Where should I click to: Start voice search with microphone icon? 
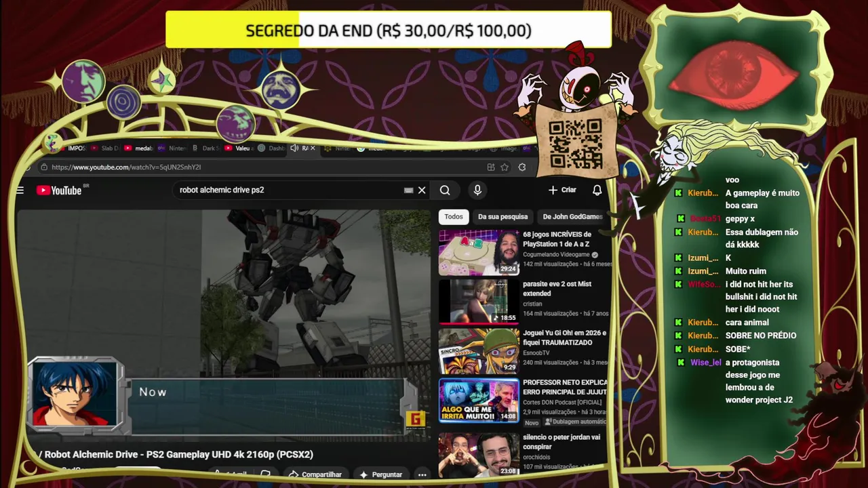click(x=477, y=190)
